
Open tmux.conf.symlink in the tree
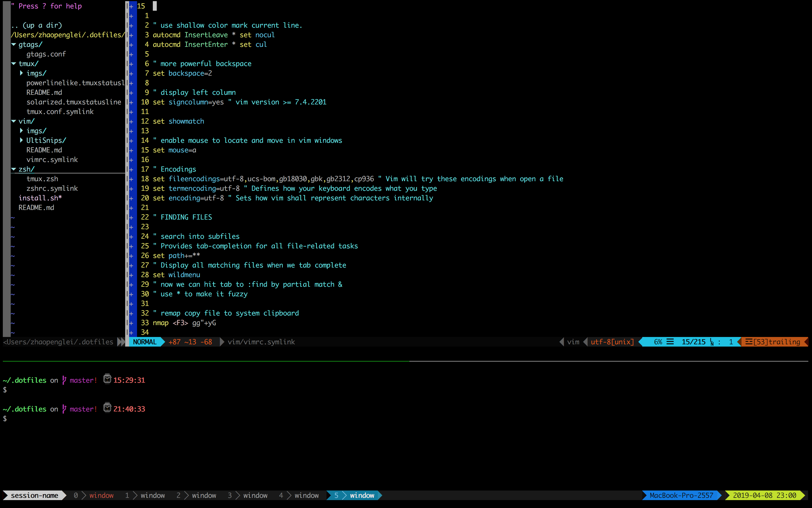pyautogui.click(x=60, y=111)
